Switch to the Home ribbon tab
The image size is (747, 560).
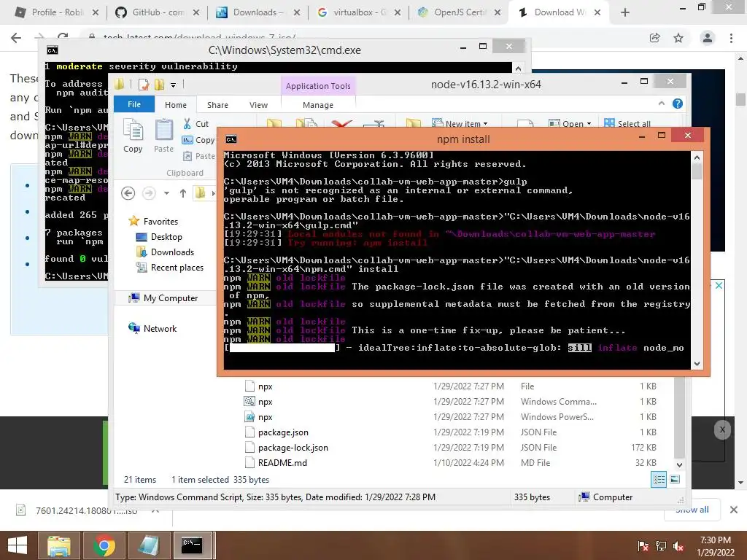(176, 105)
